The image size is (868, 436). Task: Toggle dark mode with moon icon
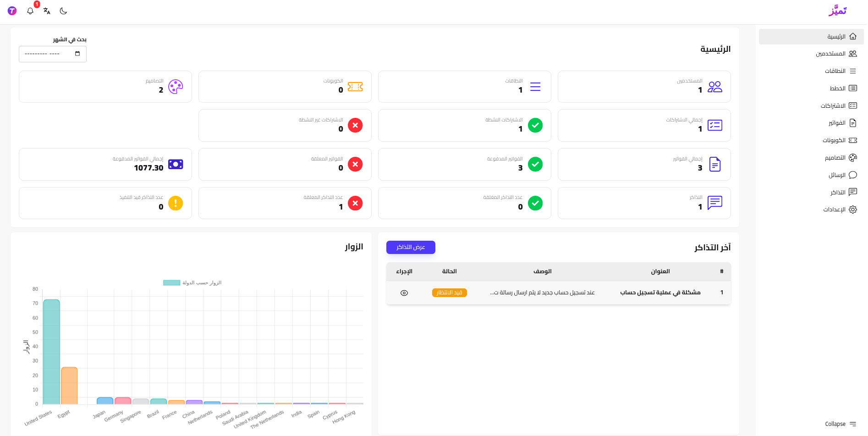pyautogui.click(x=63, y=11)
